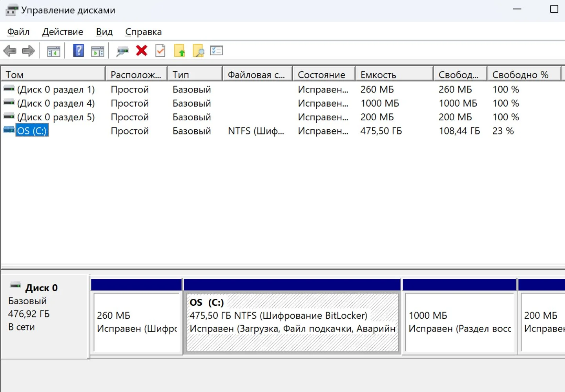Screen dimensions: 565x392
Task: Open the Файл menu
Action: 18,32
